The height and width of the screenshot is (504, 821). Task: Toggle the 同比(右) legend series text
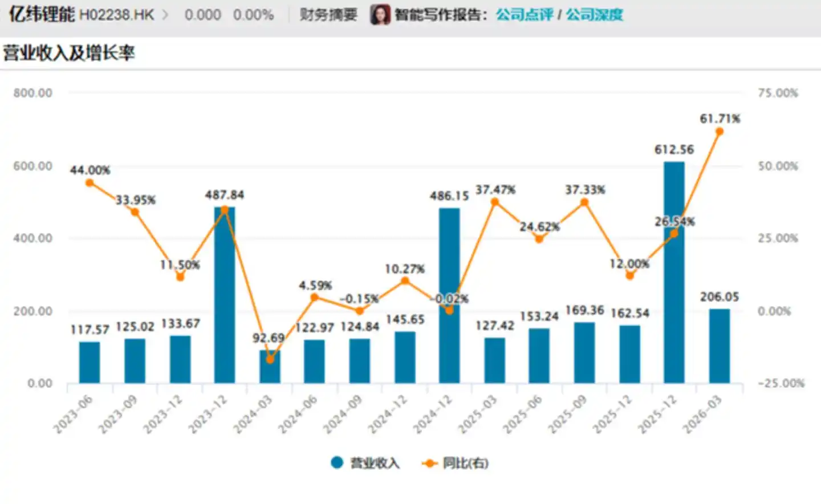tap(465, 463)
